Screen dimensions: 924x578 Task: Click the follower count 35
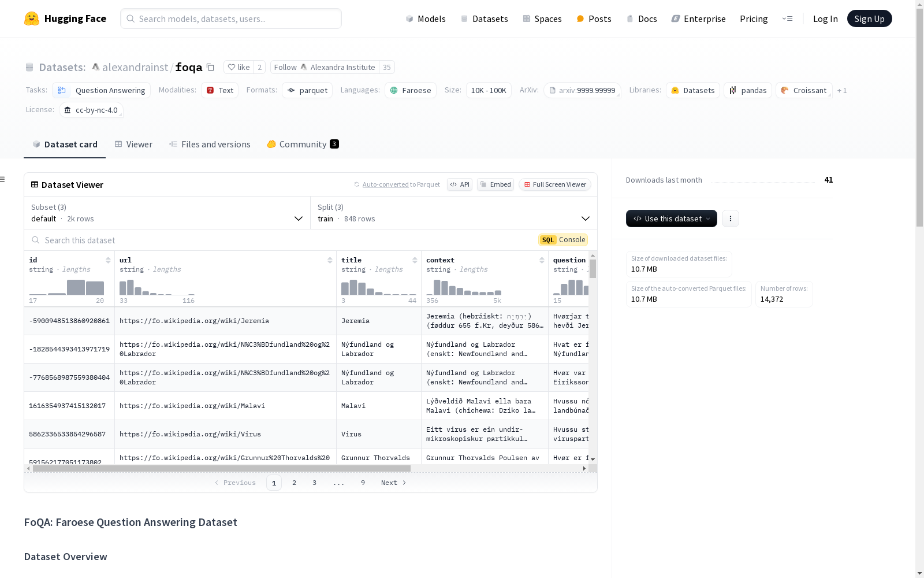[x=387, y=67]
